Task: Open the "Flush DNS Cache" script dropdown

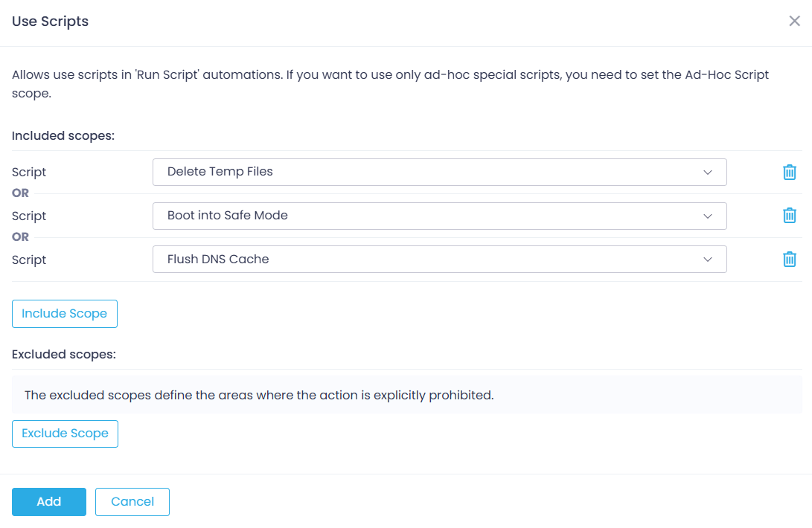Action: (x=439, y=260)
